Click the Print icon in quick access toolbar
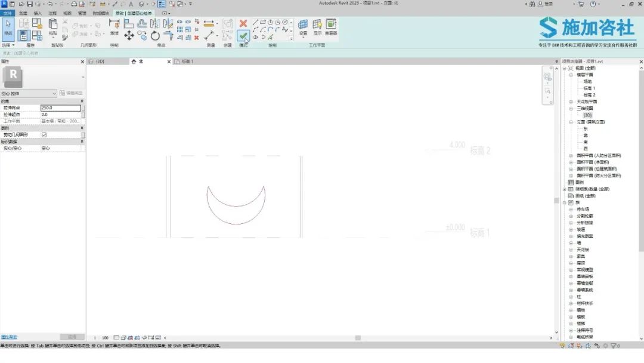This screenshot has width=644, height=363. click(x=74, y=4)
